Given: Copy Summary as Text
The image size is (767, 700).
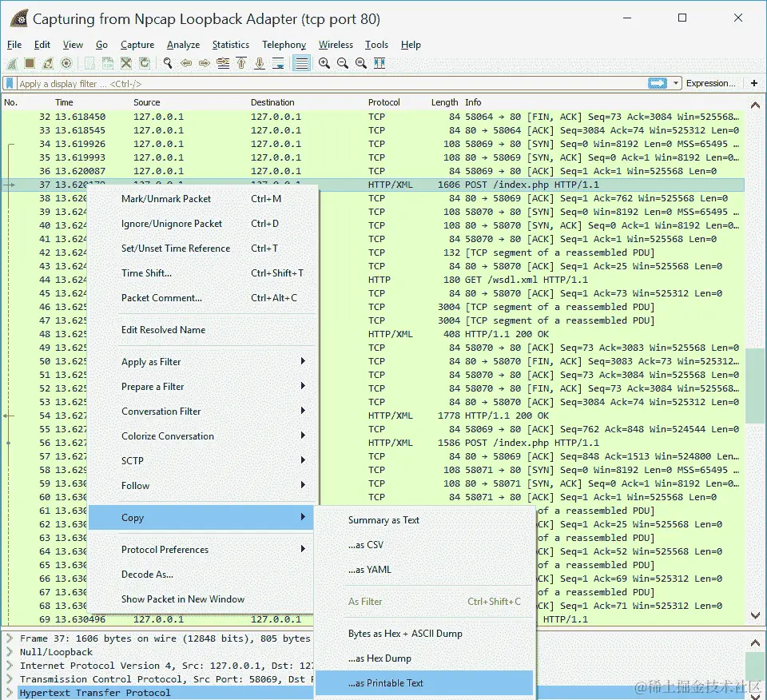Looking at the screenshot, I should point(424,520).
